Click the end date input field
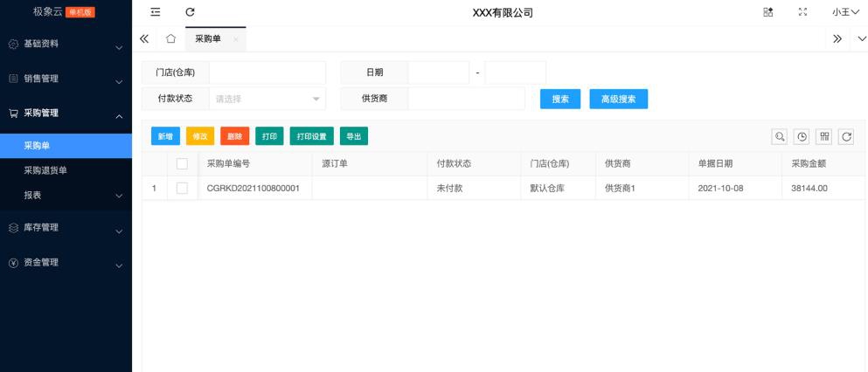 (x=516, y=72)
